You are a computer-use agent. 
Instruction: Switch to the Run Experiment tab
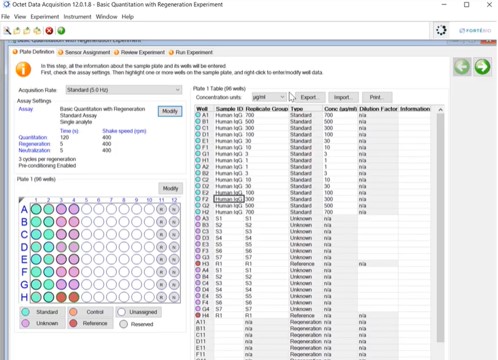coord(191,52)
